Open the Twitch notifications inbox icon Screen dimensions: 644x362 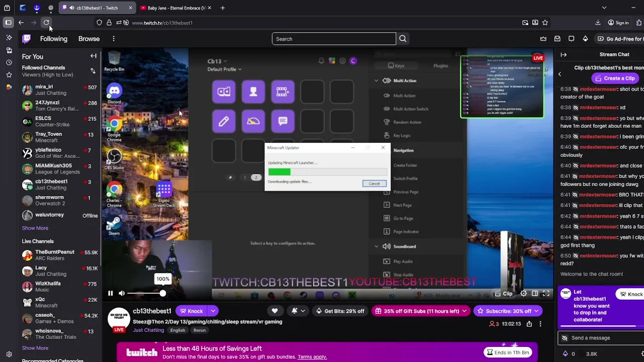coord(557,39)
